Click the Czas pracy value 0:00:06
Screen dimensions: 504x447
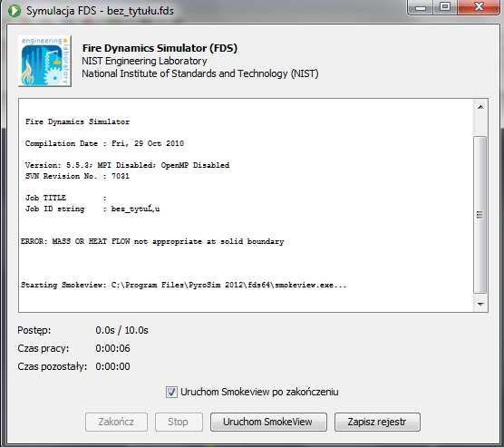(x=112, y=348)
